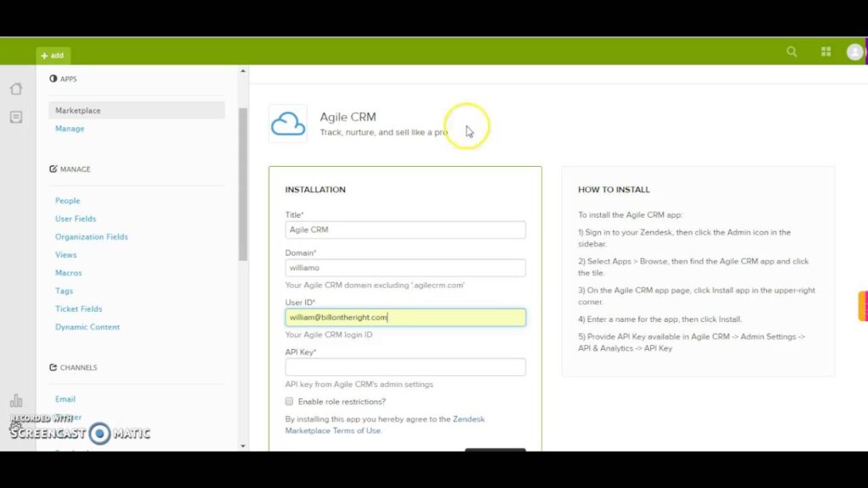Open the People settings page

click(x=68, y=200)
